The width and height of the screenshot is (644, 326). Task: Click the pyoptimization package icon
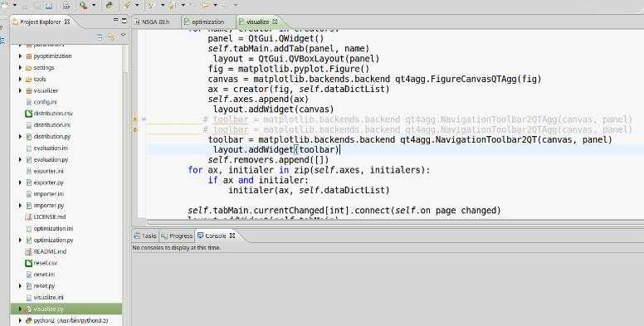[x=29, y=56]
